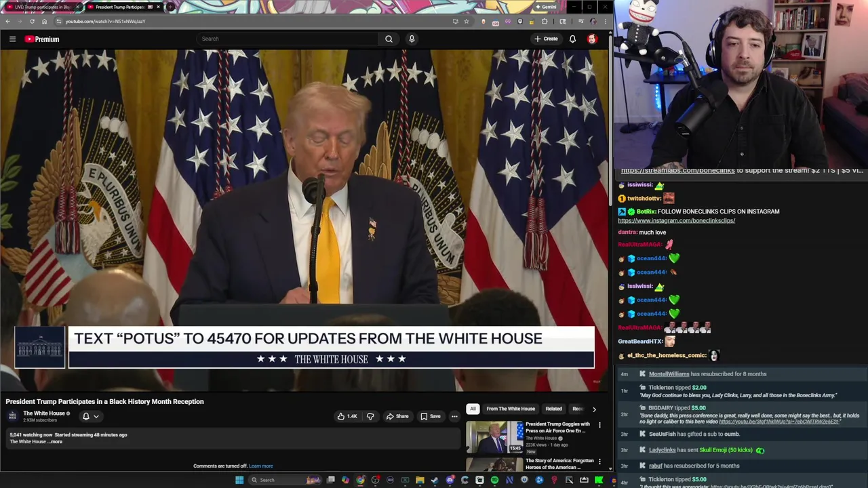Open the browser home page
Viewport: 868px width, 488px height.
coord(44,21)
